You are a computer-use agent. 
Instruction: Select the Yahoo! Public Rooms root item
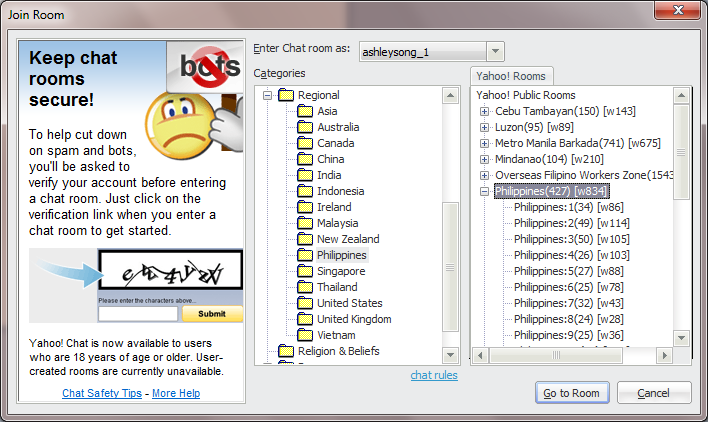[x=526, y=95]
